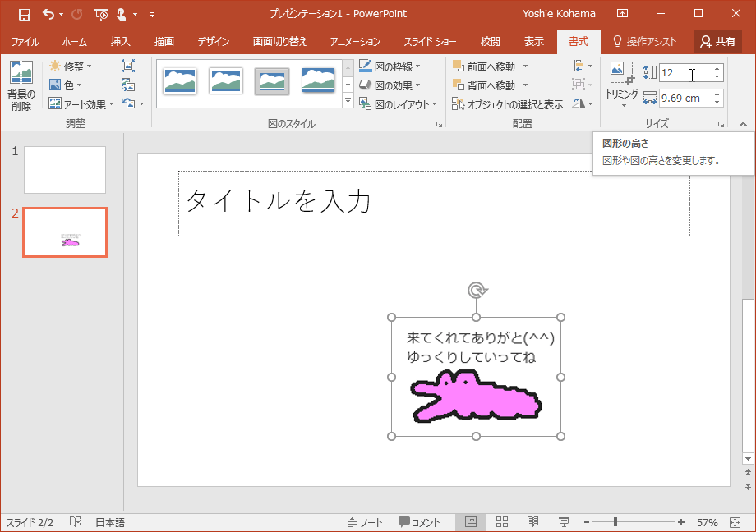
Task: Select the first picture style thumbnail
Action: point(180,80)
